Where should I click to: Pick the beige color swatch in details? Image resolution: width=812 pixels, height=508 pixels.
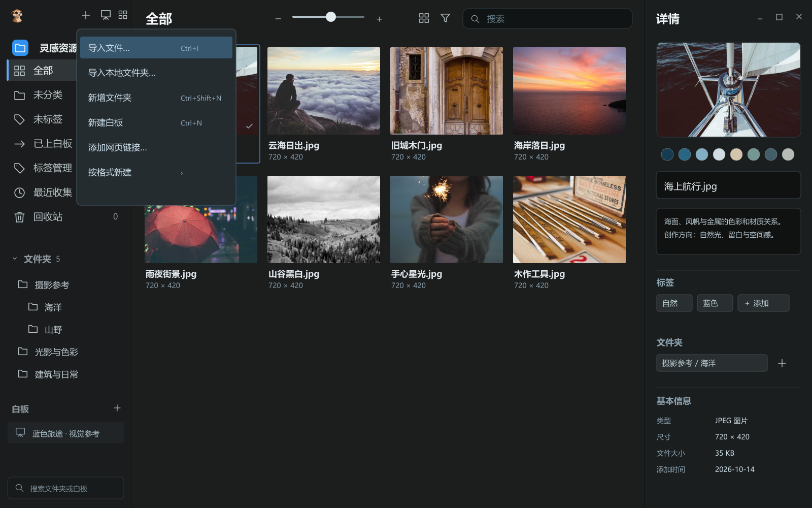(x=736, y=154)
